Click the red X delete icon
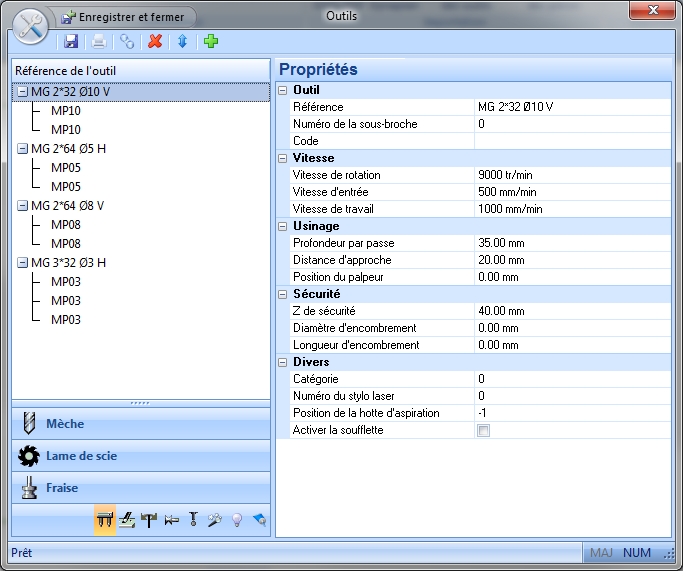 (154, 41)
